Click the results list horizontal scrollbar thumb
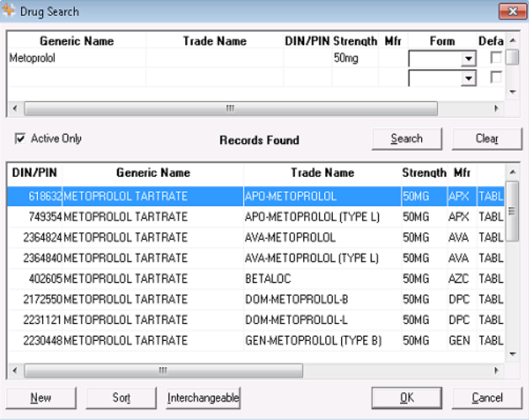The height and width of the screenshot is (420, 529). tap(163, 370)
